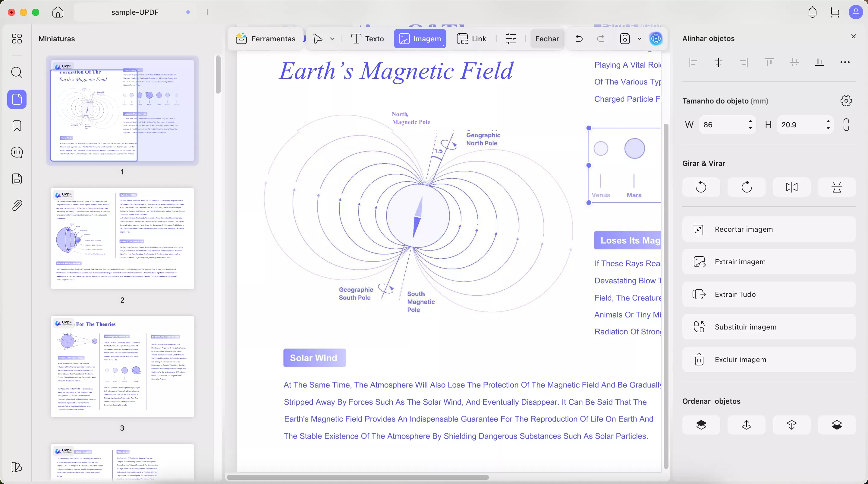Toggle aspect ratio lock for size
Image resolution: width=868 pixels, height=484 pixels.
(x=846, y=125)
